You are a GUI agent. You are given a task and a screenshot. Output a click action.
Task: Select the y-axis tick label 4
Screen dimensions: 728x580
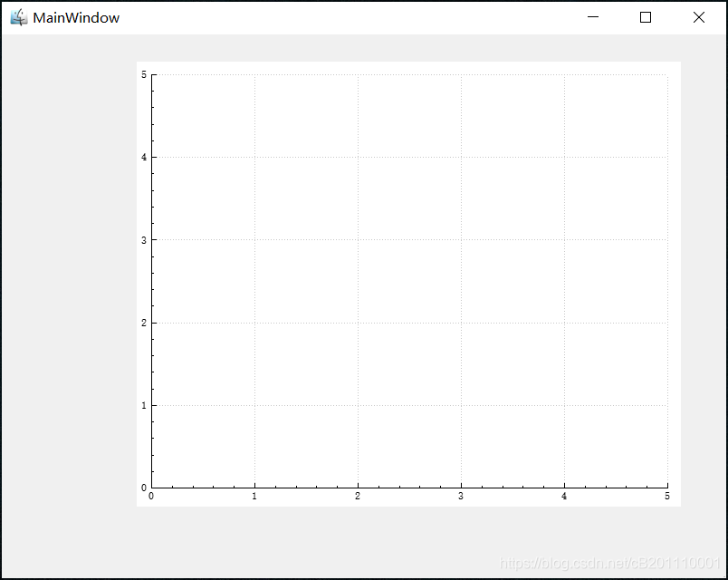click(x=144, y=157)
